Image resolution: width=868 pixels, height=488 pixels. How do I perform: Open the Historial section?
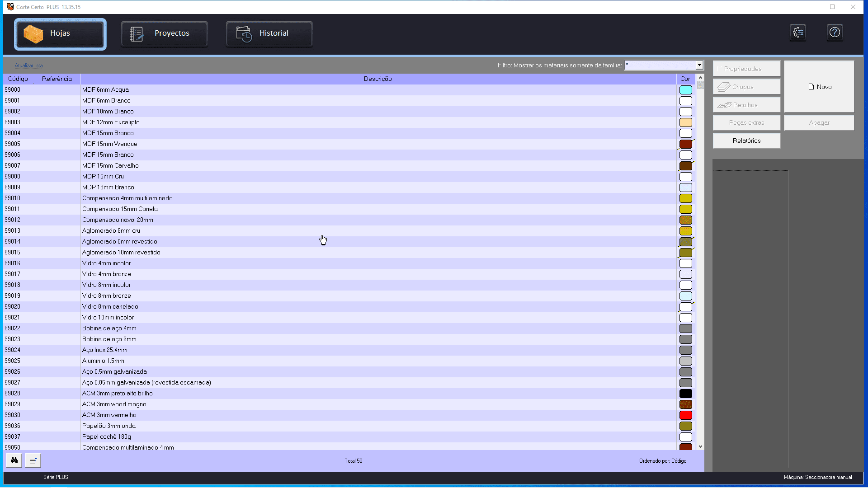(x=269, y=34)
